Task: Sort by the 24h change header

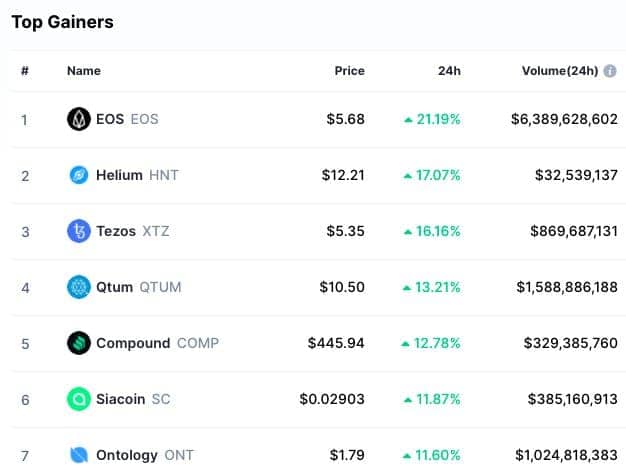Action: [x=449, y=71]
